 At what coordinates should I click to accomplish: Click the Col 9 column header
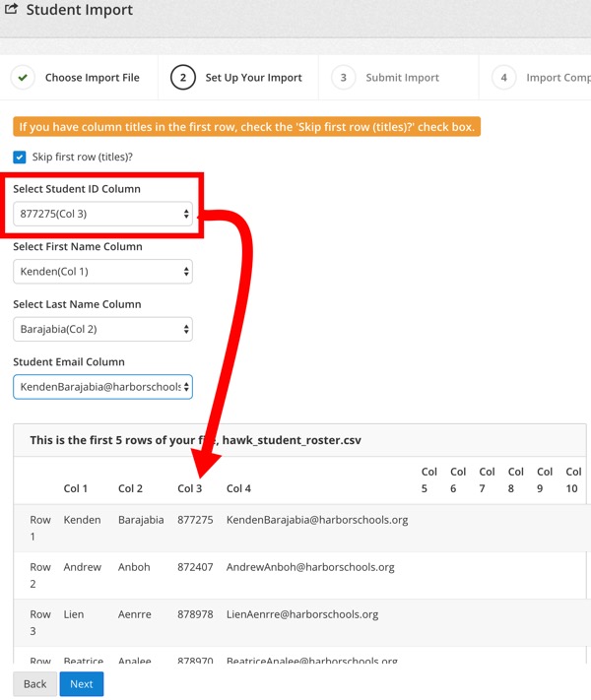pos(545,479)
